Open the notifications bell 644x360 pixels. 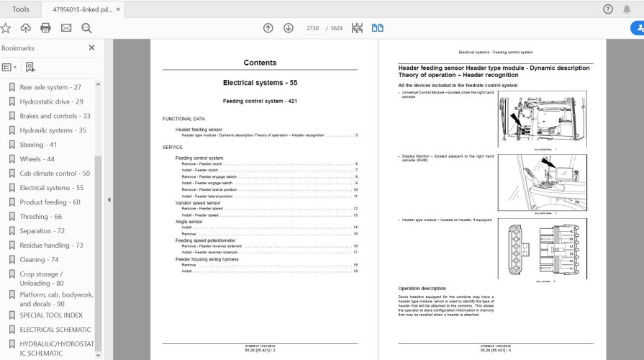tap(627, 9)
